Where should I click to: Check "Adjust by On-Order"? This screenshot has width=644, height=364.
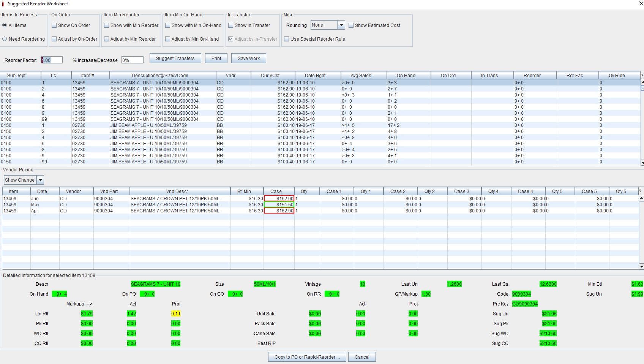(55, 39)
